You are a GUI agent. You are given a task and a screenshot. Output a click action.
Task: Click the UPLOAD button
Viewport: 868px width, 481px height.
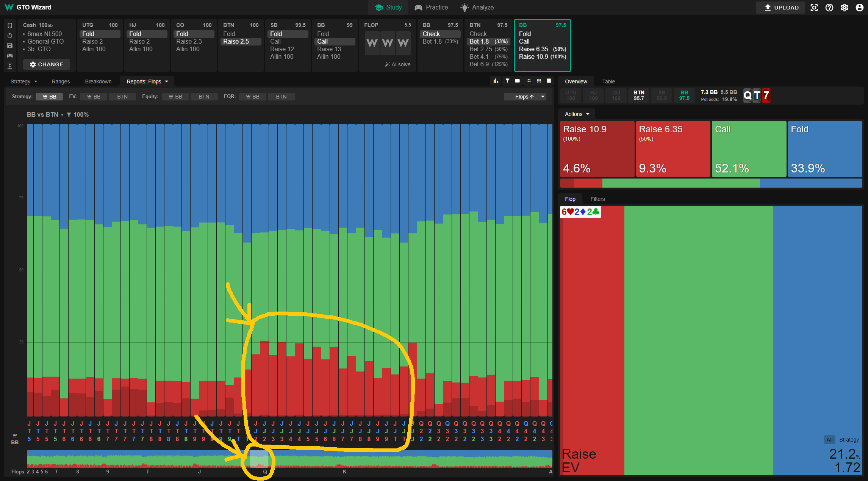click(780, 8)
